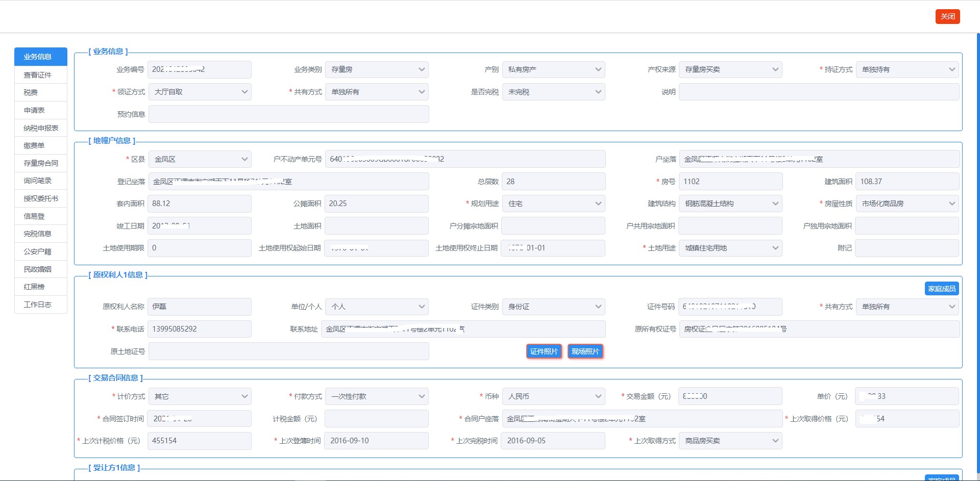Focus the 计税金额 (元) input field
The width and height of the screenshot is (980, 481).
[377, 419]
